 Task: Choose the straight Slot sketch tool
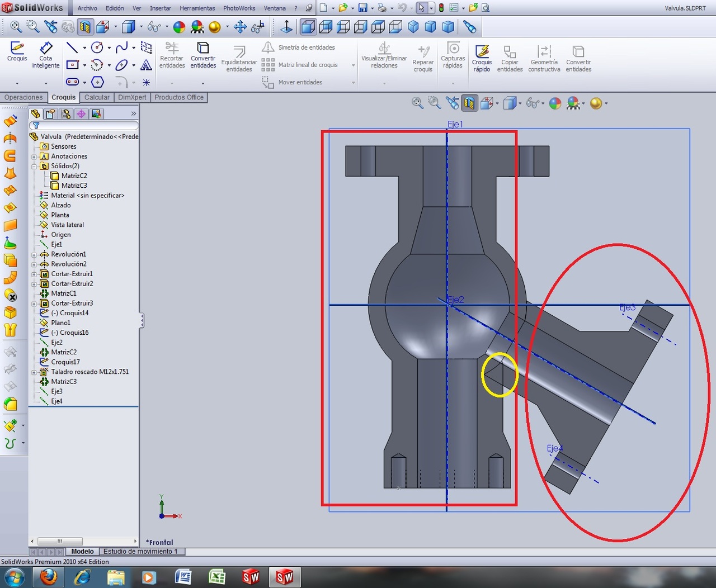(x=72, y=82)
